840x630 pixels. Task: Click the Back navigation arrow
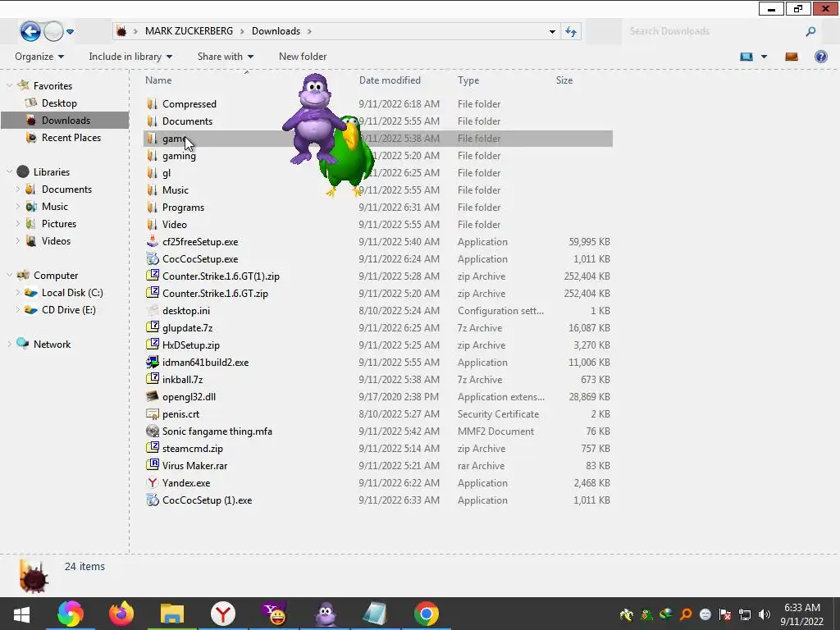click(x=30, y=32)
